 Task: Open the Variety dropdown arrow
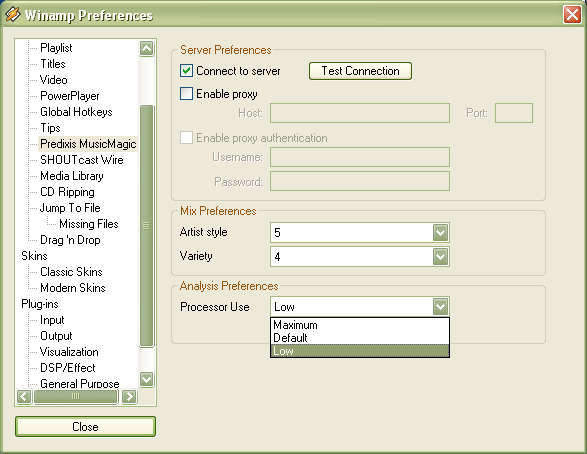point(440,256)
